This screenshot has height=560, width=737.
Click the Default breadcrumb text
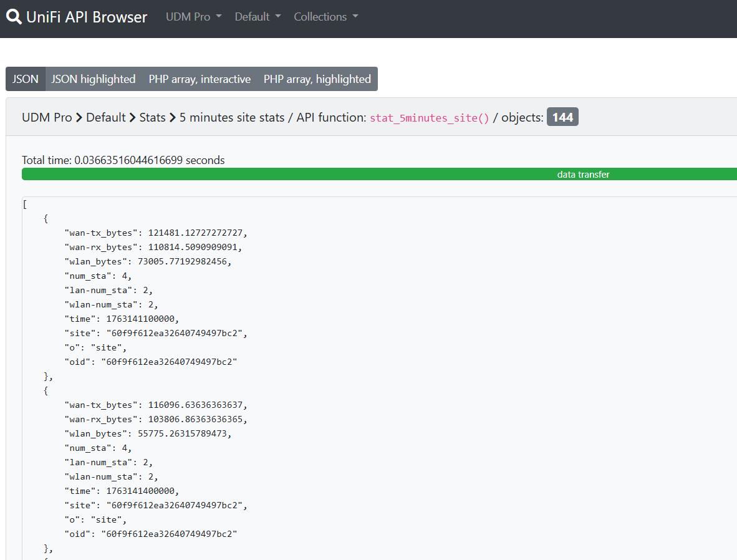pos(106,117)
